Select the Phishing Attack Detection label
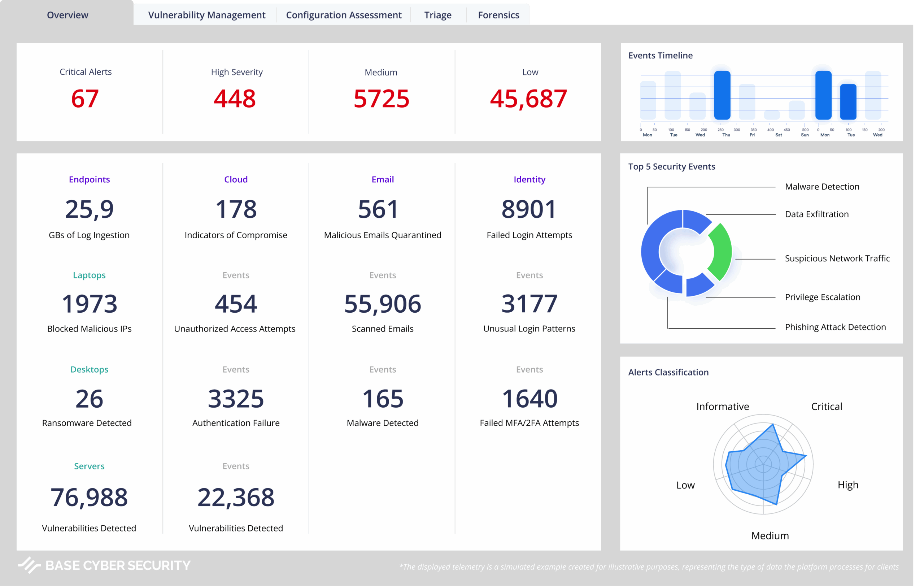Image resolution: width=924 pixels, height=586 pixels. click(835, 327)
